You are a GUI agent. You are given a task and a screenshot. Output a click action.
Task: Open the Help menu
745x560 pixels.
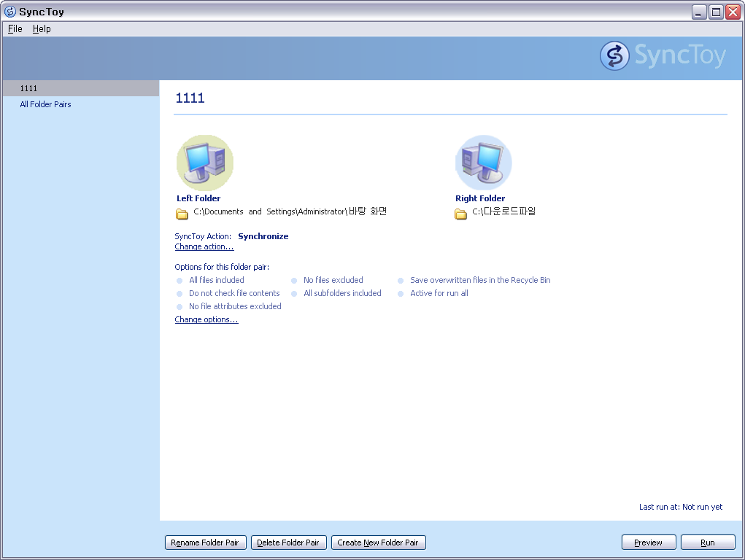click(x=42, y=29)
